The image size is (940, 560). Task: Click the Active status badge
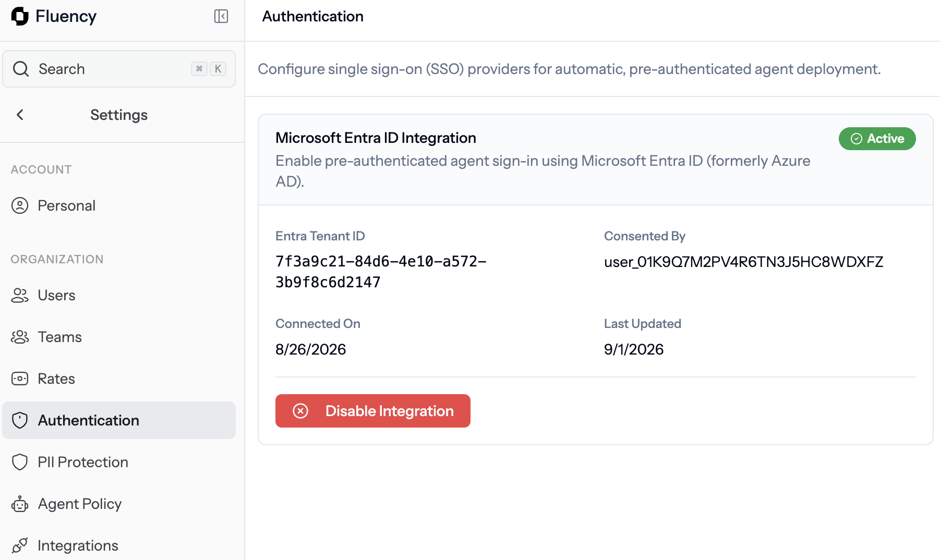tap(877, 139)
